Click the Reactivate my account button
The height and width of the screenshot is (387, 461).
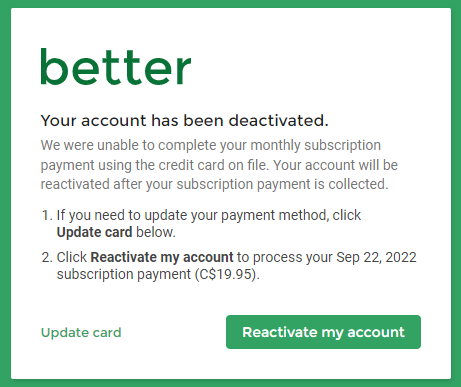click(x=323, y=332)
